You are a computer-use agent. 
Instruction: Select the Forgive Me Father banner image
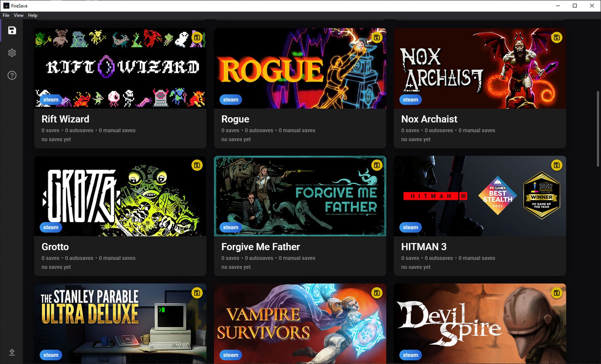click(x=300, y=196)
